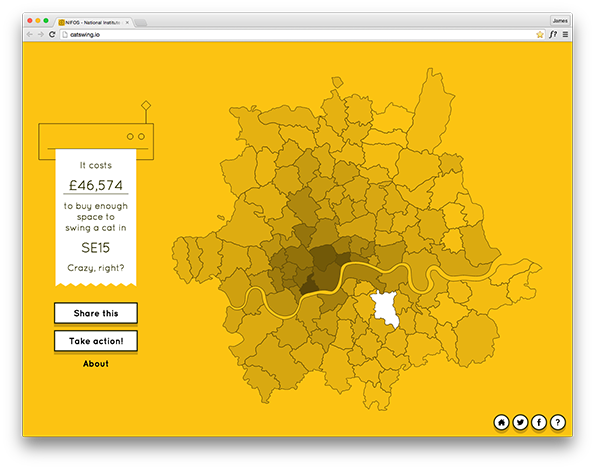
Task: Click the macOS green maximize button
Action: [46, 20]
